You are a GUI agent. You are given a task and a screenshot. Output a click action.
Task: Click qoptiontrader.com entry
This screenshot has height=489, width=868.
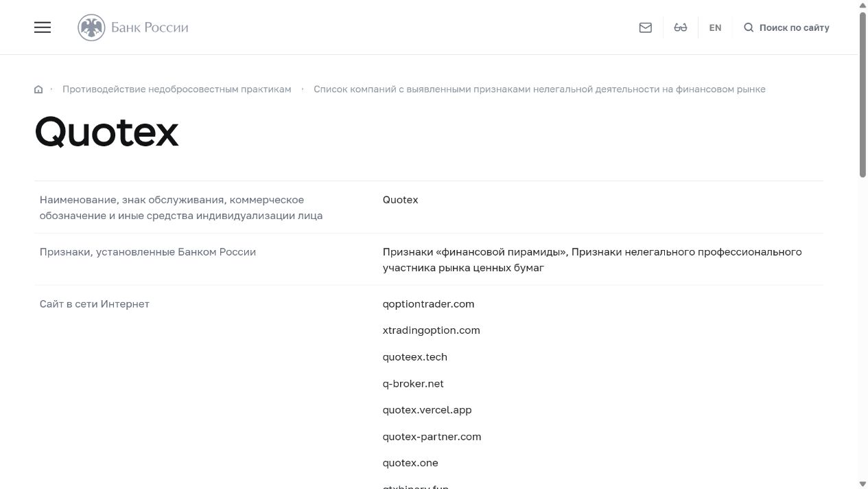coord(428,304)
